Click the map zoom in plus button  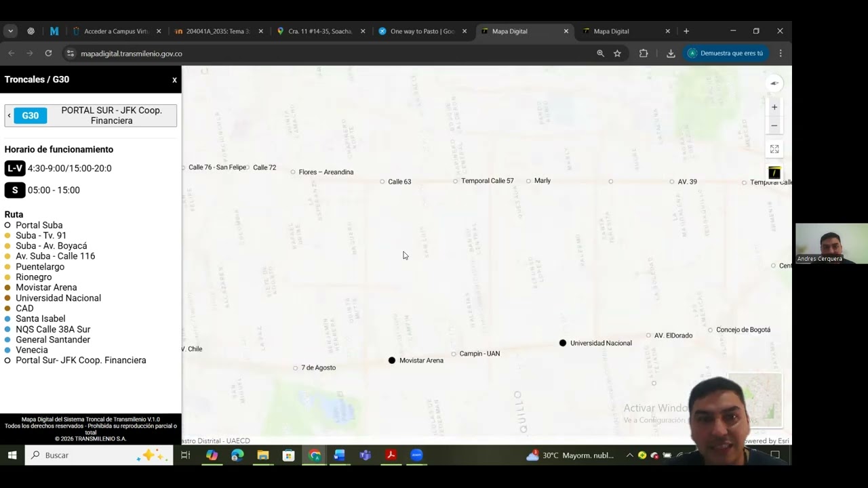coord(774,107)
